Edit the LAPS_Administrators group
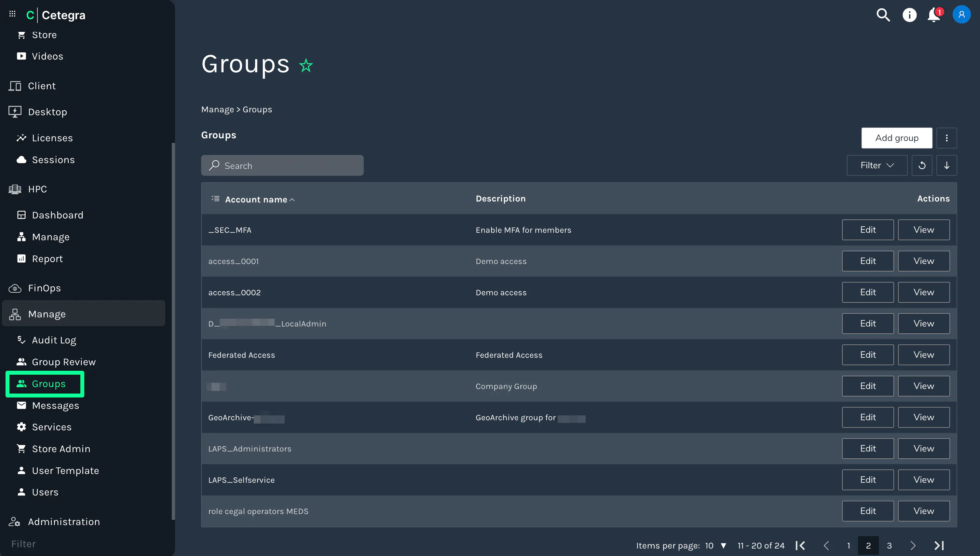The width and height of the screenshot is (980, 556). 868,448
